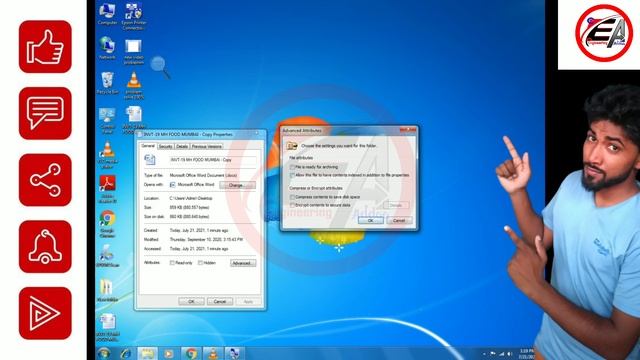Select the Word document icon above the taskbar
Viewport: 640px width, 360px height.
click(x=108, y=327)
